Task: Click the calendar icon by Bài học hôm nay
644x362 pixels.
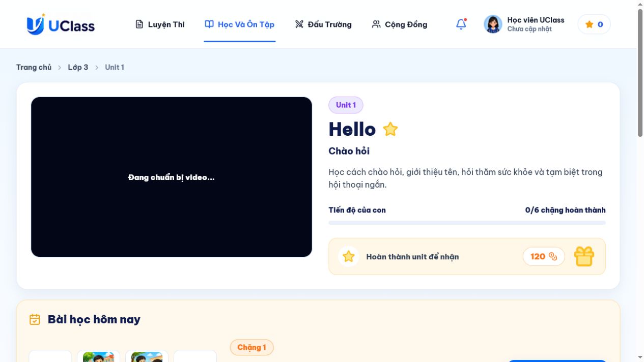Action: (x=35, y=319)
